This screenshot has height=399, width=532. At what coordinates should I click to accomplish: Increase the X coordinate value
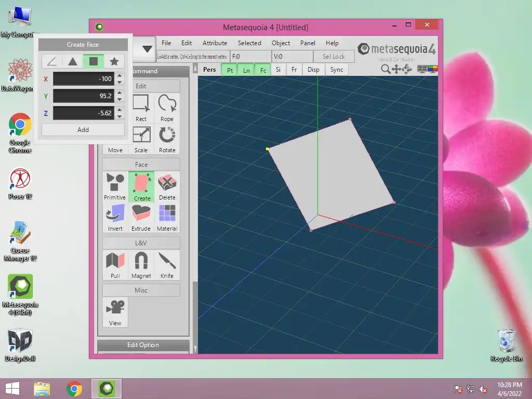[x=119, y=75]
